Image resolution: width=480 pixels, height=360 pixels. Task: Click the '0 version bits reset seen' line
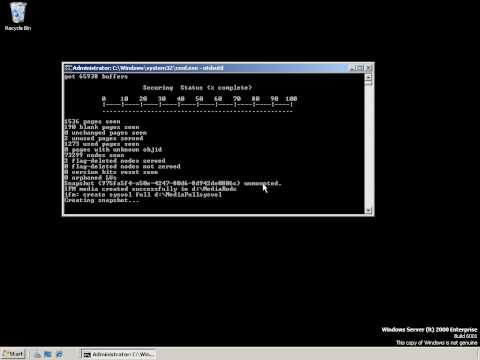(111, 172)
